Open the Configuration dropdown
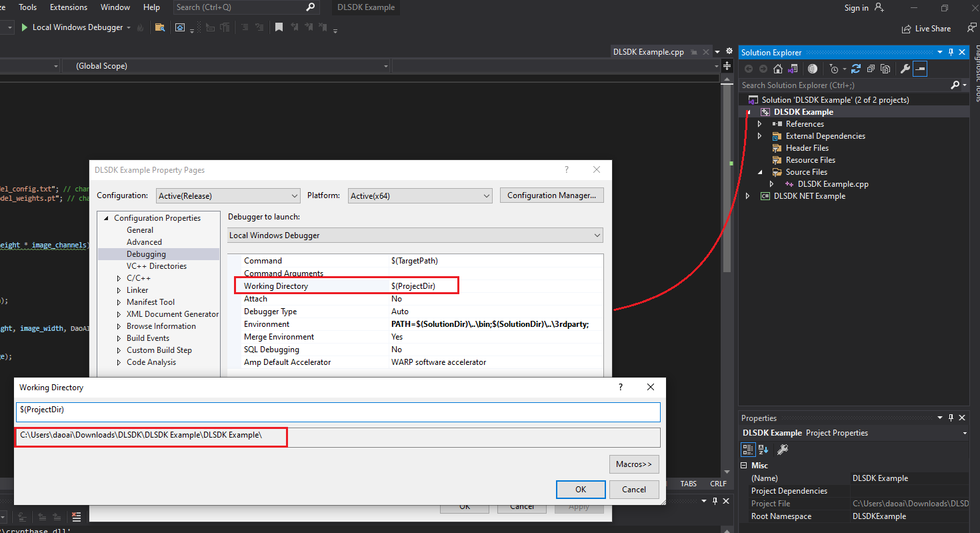Viewport: 980px width, 533px height. click(228, 195)
